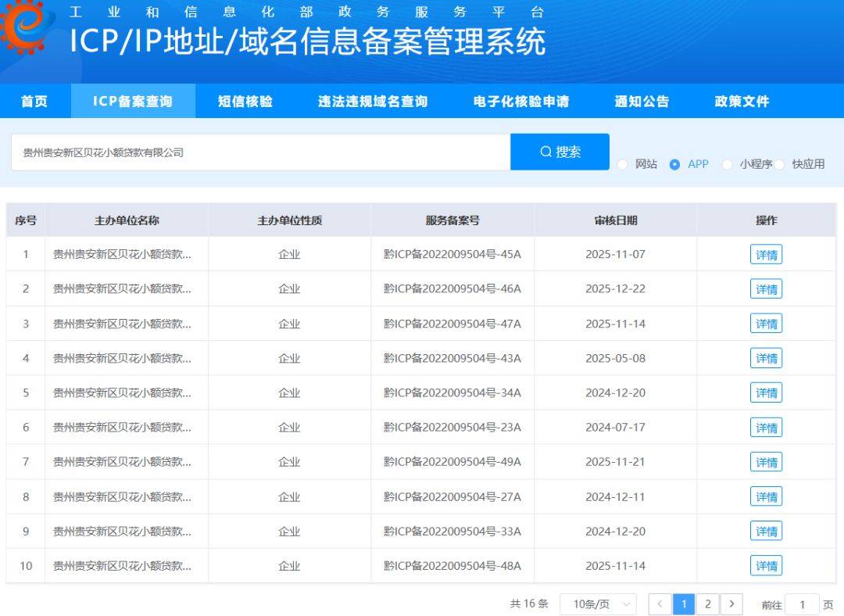Open the 政策文件 tab
844x616 pixels.
pos(742,102)
